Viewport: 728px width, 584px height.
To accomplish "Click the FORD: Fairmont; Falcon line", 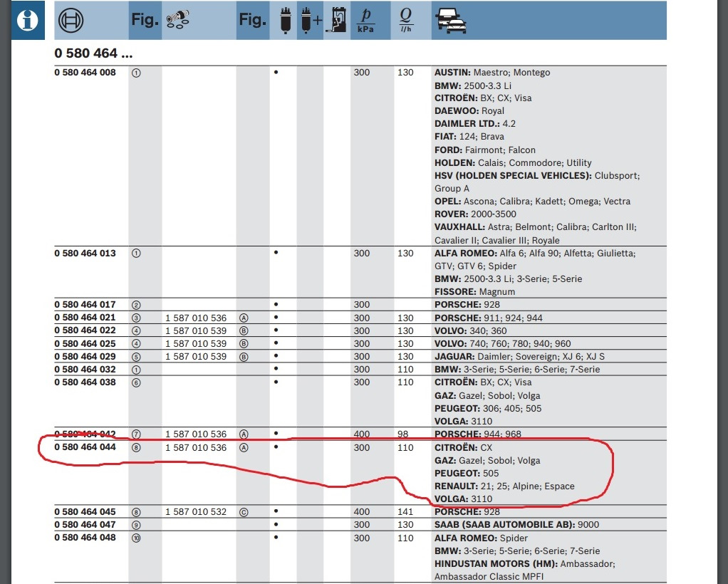I will point(484,150).
